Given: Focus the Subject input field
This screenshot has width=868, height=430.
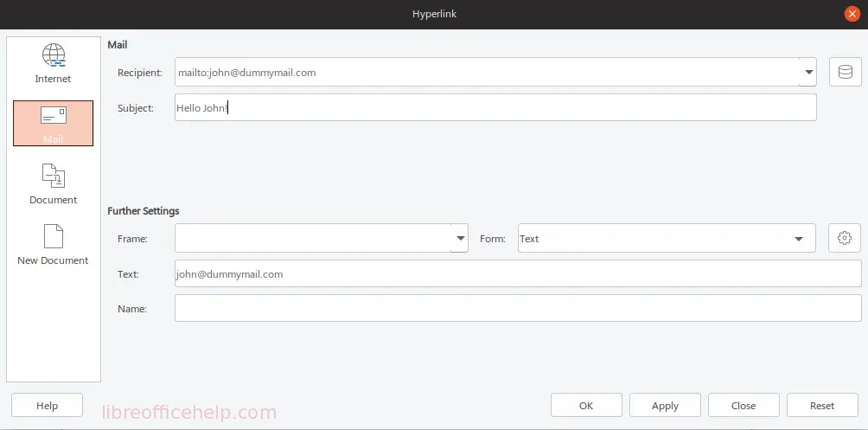Looking at the screenshot, I should pyautogui.click(x=495, y=108).
